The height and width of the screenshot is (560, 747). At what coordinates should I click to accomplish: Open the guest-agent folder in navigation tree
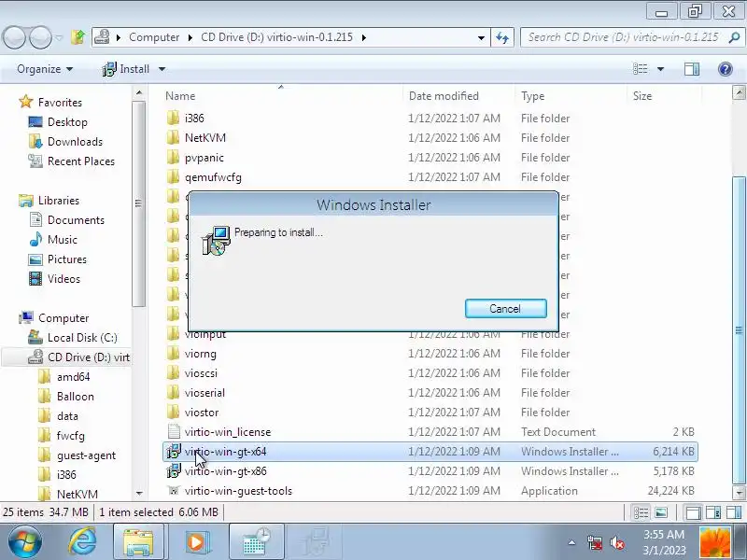tap(86, 455)
